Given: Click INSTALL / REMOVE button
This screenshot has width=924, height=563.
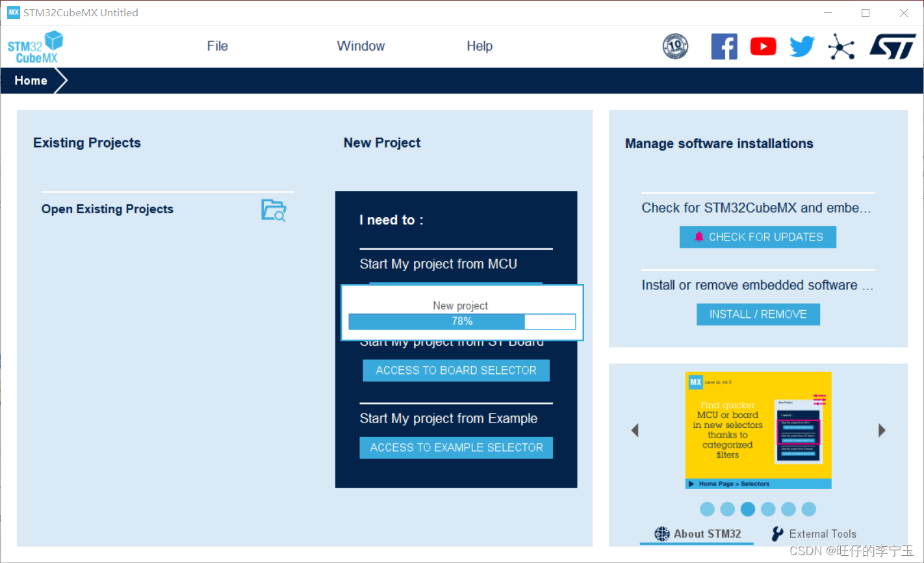Looking at the screenshot, I should click(758, 315).
